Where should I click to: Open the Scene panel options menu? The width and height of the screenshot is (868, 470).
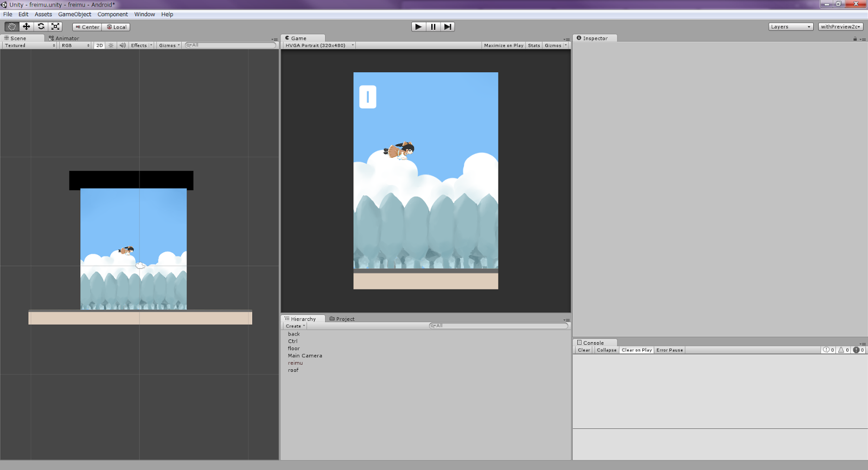point(275,39)
